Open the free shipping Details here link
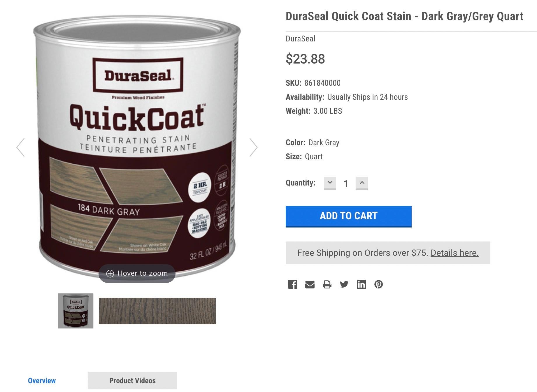This screenshot has width=537, height=392. [454, 253]
